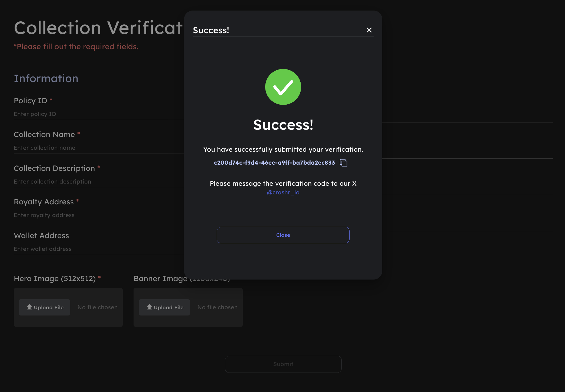
Task: Click the Close button in the dialog
Action: pos(283,235)
